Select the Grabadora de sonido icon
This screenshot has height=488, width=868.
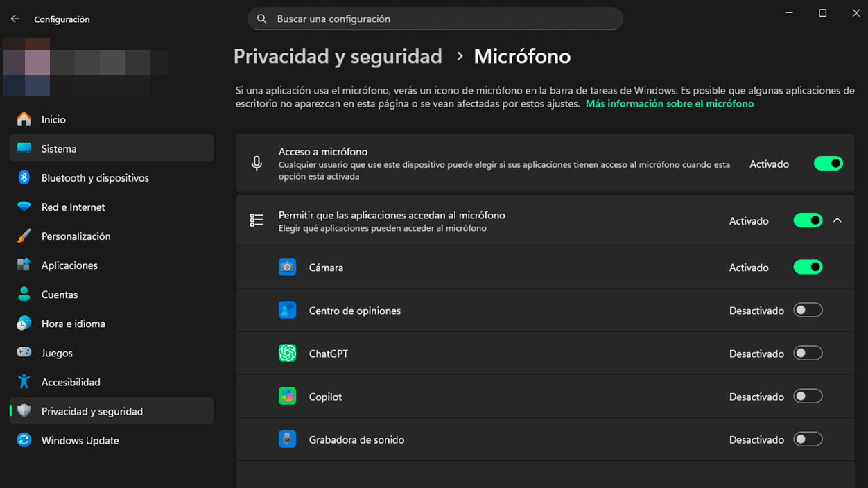click(x=287, y=439)
